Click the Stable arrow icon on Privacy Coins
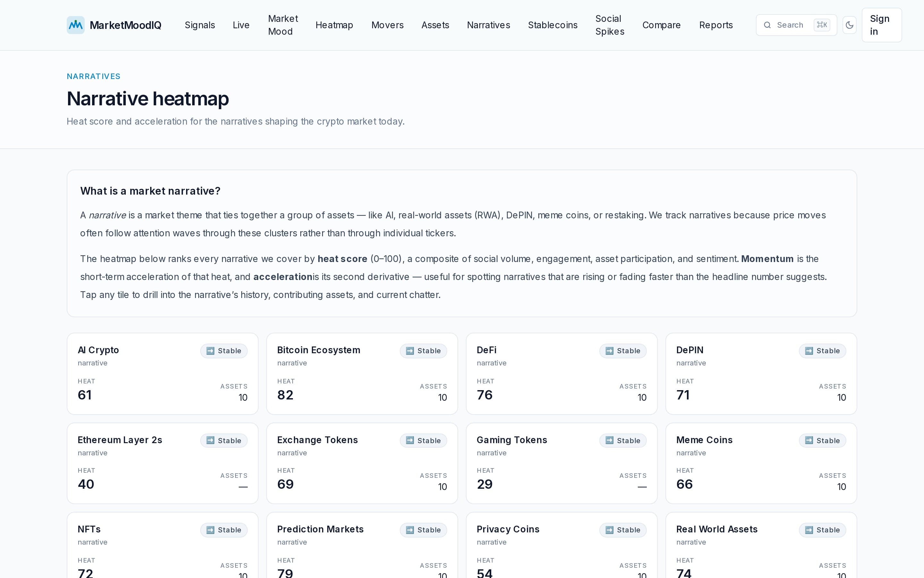Screen dimensions: 924x578 pos(609,530)
